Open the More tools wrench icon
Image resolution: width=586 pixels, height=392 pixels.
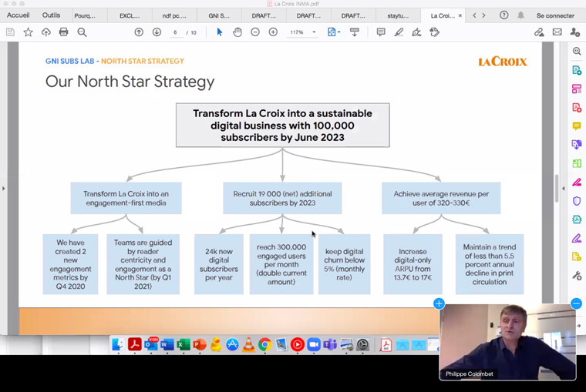tap(577, 276)
